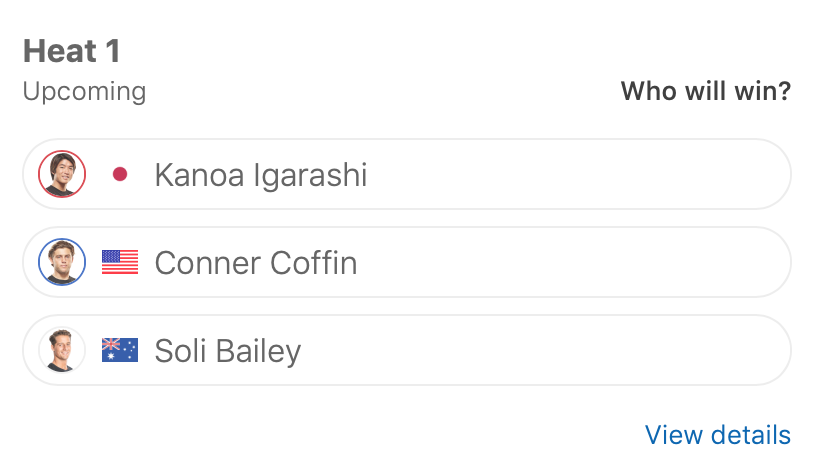This screenshot has height=472, width=818.
Task: Click Conner Coffin's profile photo
Action: click(x=62, y=263)
